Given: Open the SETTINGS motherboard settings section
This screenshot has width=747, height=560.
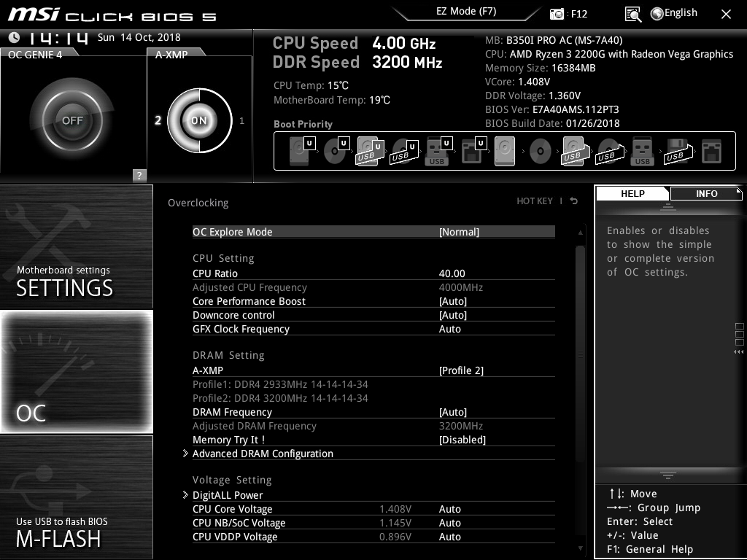Looking at the screenshot, I should [76, 246].
